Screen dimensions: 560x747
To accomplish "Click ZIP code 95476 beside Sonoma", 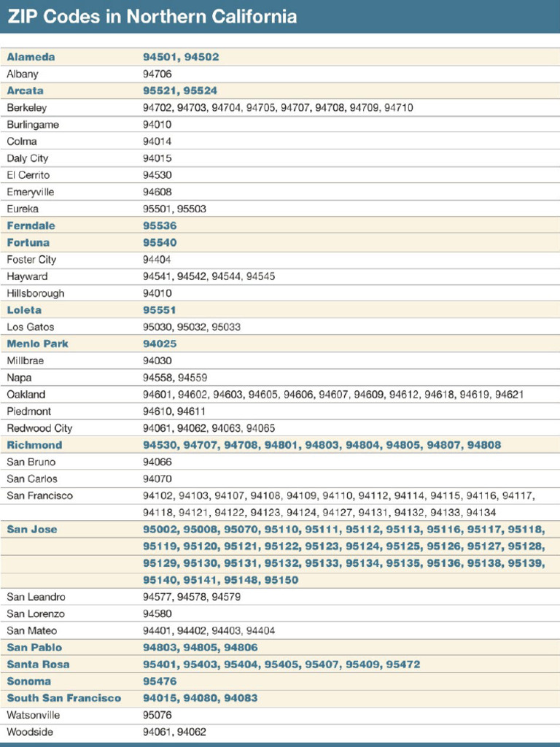I will pos(160,681).
